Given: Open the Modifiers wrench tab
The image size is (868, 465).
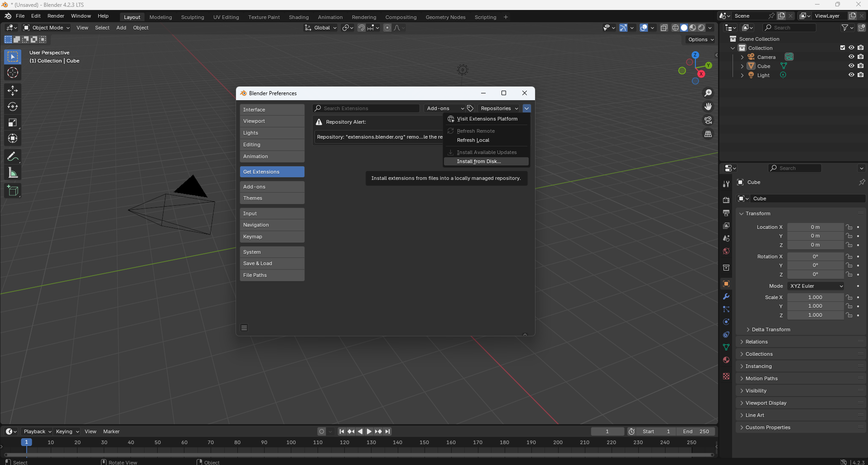Looking at the screenshot, I should (x=726, y=296).
